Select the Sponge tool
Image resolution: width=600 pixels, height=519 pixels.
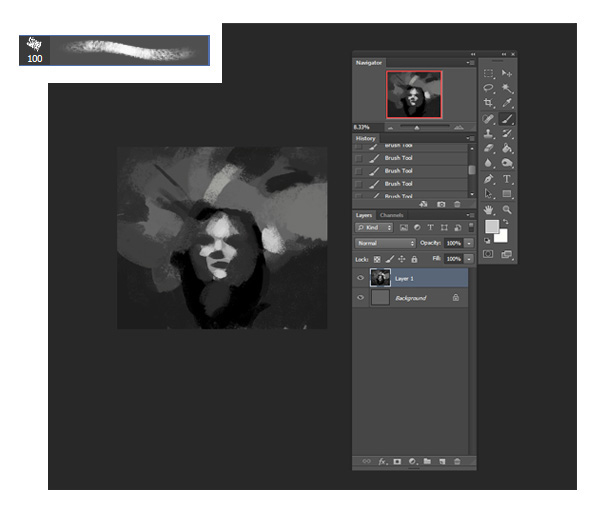click(x=507, y=163)
